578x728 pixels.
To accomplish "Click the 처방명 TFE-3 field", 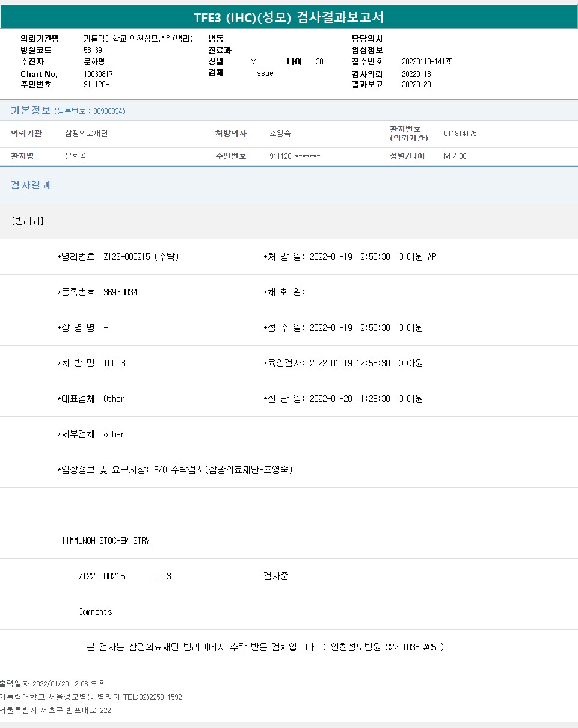I will point(114,363).
